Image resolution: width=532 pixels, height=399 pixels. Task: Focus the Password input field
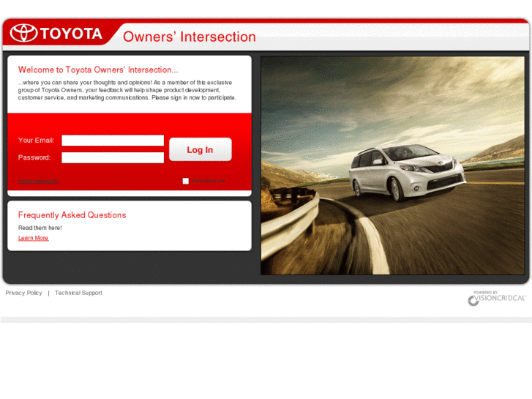113,157
